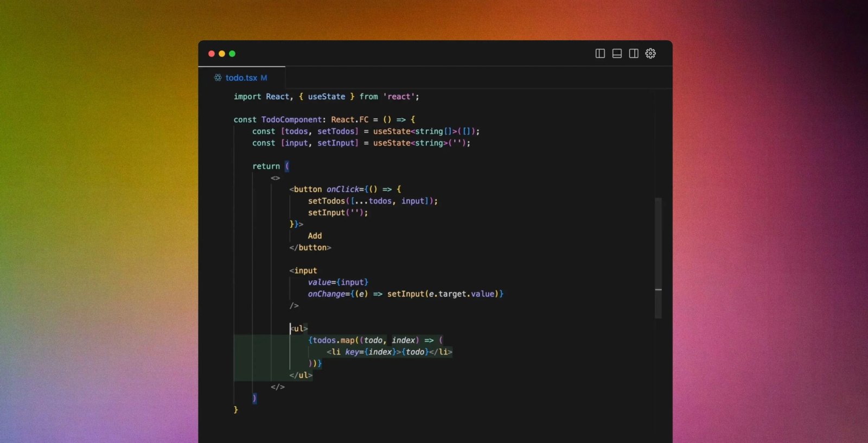Click the onClick attribute on the button tag
868x443 pixels.
[x=342, y=189]
